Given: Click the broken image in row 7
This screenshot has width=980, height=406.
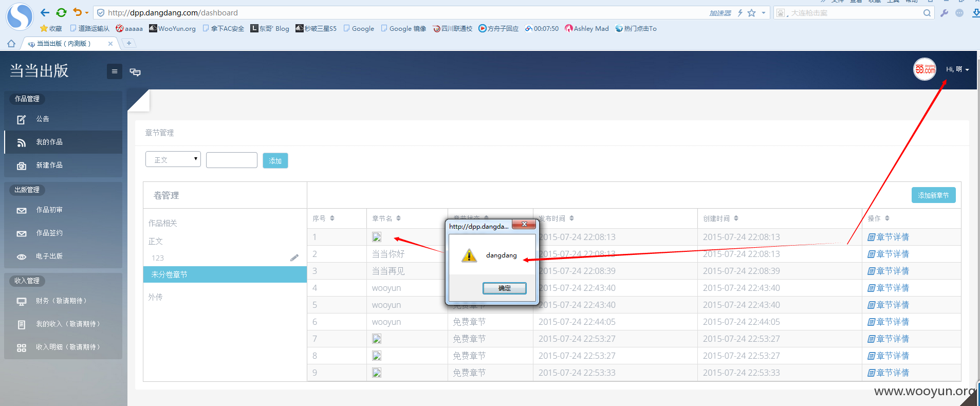Looking at the screenshot, I should tap(377, 339).
